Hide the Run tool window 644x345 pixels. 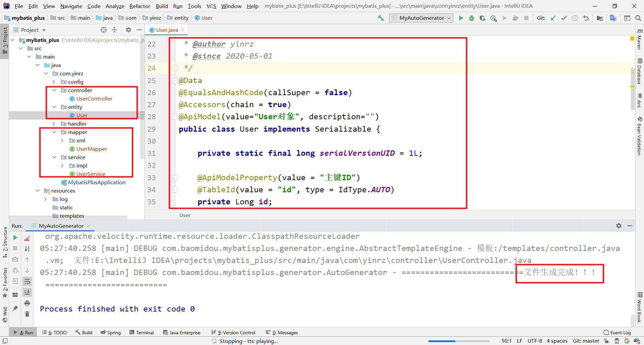click(630, 226)
